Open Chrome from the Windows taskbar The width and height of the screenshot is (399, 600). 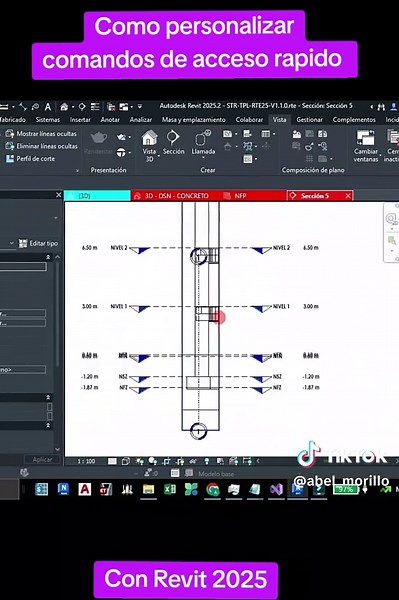(x=212, y=489)
